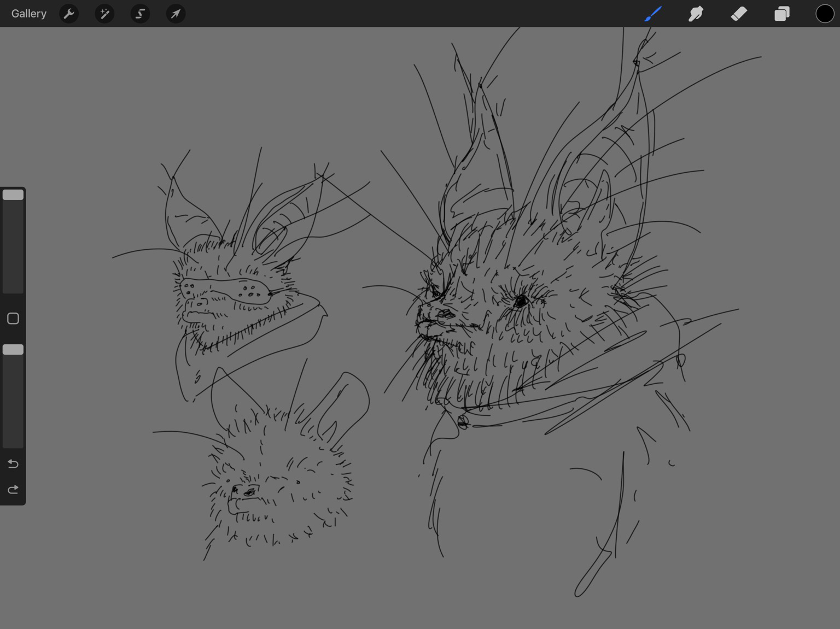Screen dimensions: 840x629
Task: Undo the last stroke
Action: point(13,464)
